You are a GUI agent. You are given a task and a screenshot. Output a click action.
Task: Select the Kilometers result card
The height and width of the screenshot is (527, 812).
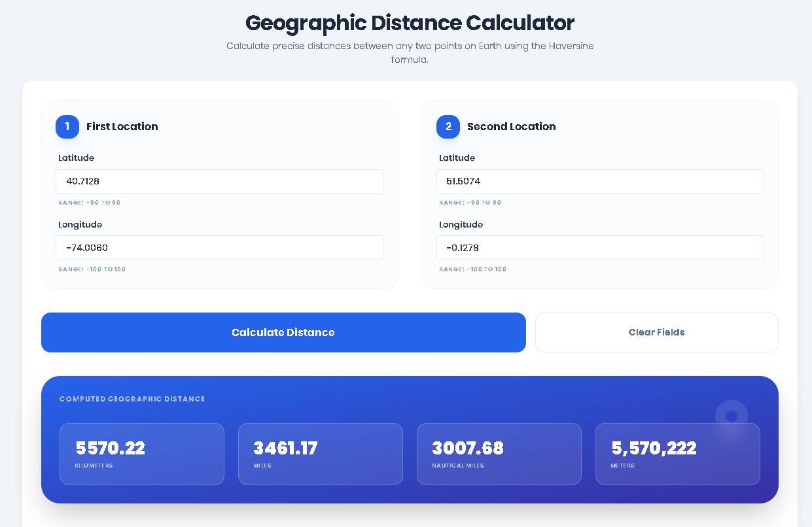pyautogui.click(x=141, y=454)
